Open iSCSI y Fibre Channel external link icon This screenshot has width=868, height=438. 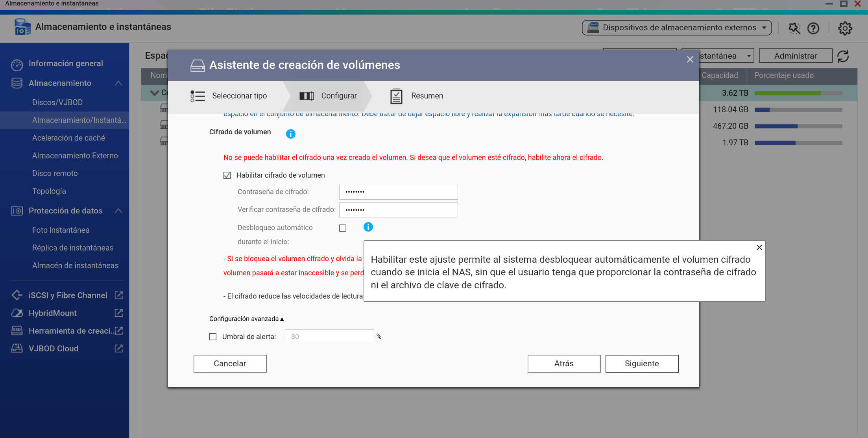coord(118,295)
